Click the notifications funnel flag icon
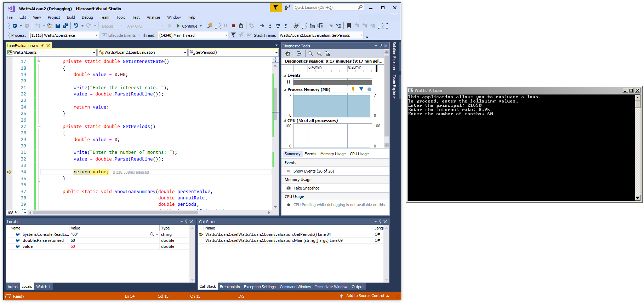This screenshot has width=644, height=303. point(275,7)
